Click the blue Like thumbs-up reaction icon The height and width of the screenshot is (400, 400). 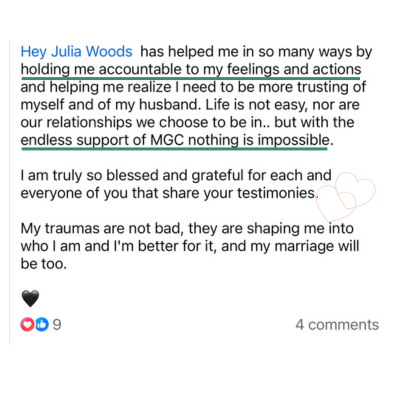42,324
